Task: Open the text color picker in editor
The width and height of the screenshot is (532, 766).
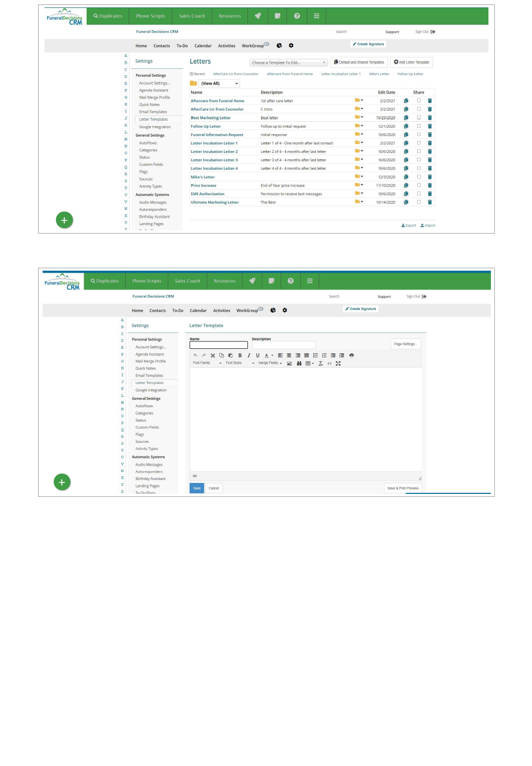Action: click(269, 355)
